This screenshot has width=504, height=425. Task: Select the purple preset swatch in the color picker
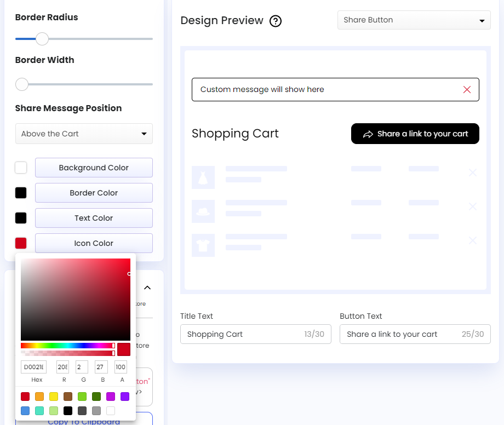point(125,397)
